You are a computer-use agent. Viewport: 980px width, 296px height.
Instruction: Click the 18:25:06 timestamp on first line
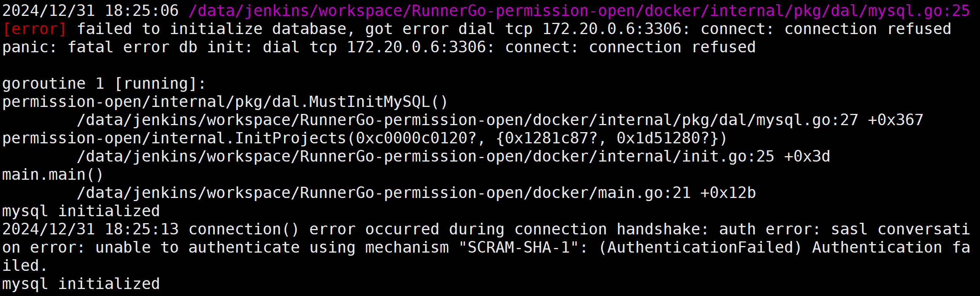click(x=142, y=11)
